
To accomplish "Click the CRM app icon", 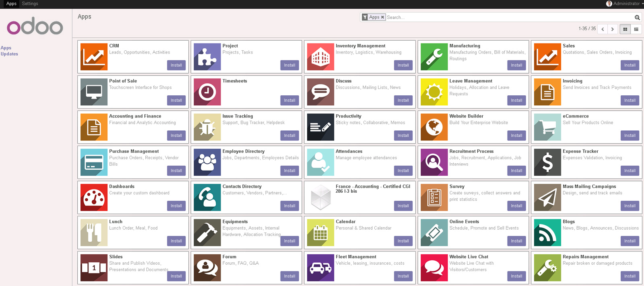I will click(x=94, y=57).
